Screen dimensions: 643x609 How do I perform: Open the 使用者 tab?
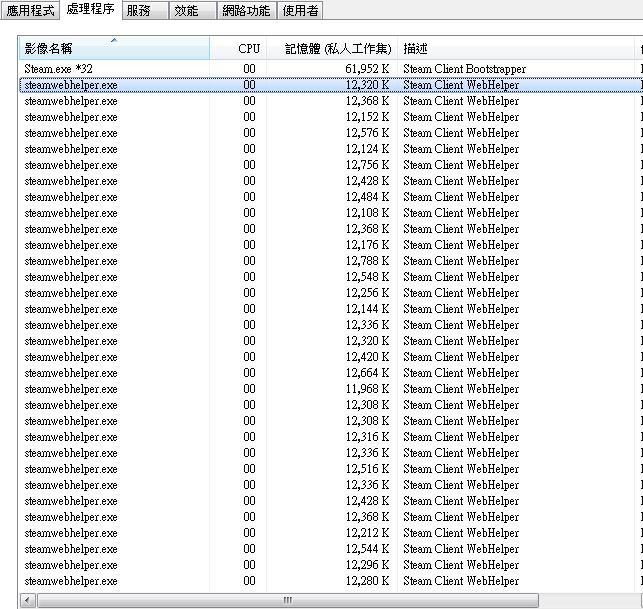tap(300, 10)
